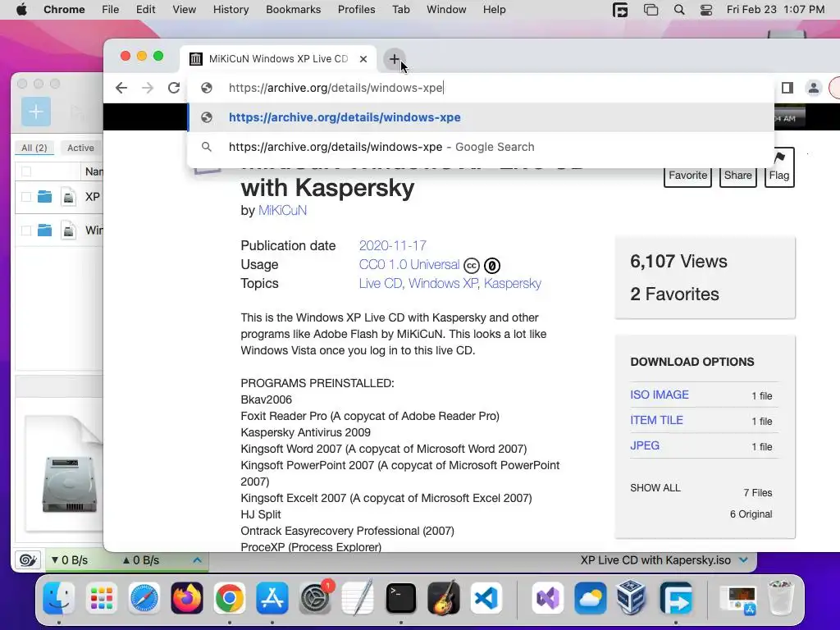
Task: Go forward in Chrome history
Action: (x=148, y=88)
